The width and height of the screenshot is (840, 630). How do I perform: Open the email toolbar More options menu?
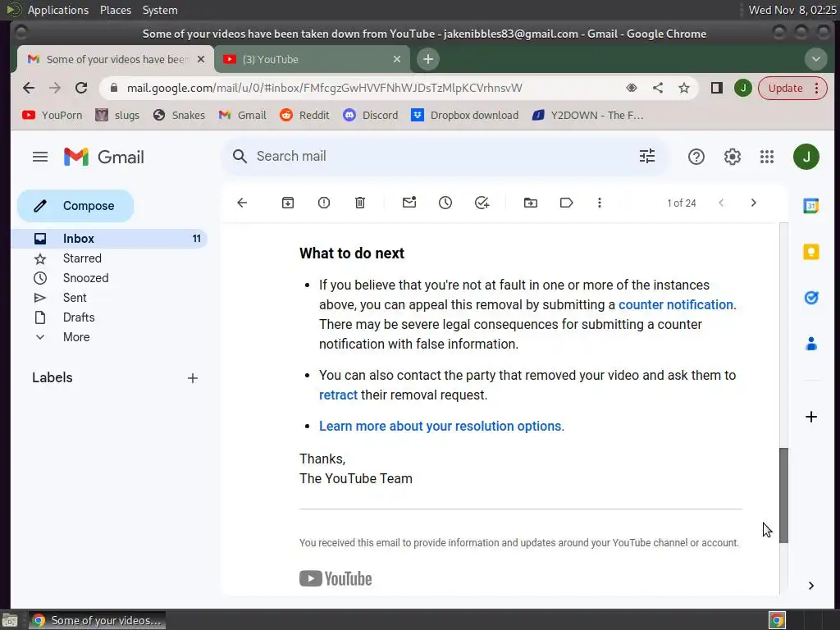coord(600,203)
